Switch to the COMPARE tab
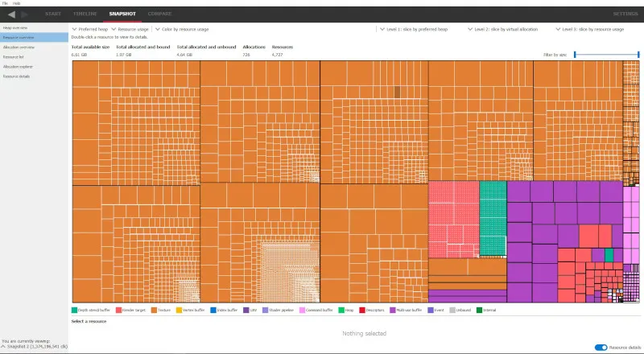Image resolution: width=644 pixels, height=354 pixels. click(159, 14)
